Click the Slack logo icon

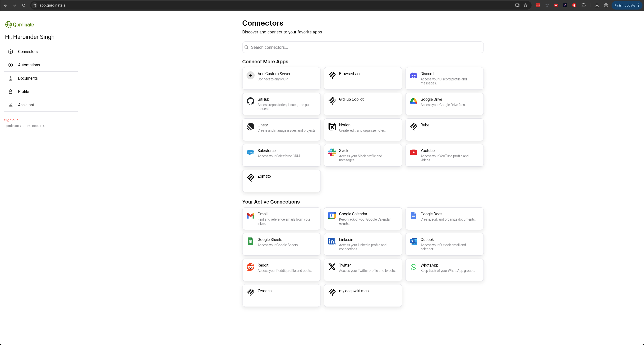332,152
